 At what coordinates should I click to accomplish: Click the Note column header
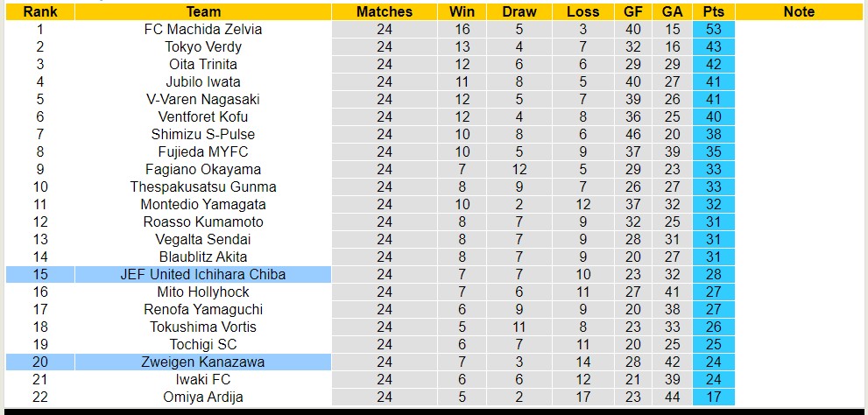click(799, 11)
